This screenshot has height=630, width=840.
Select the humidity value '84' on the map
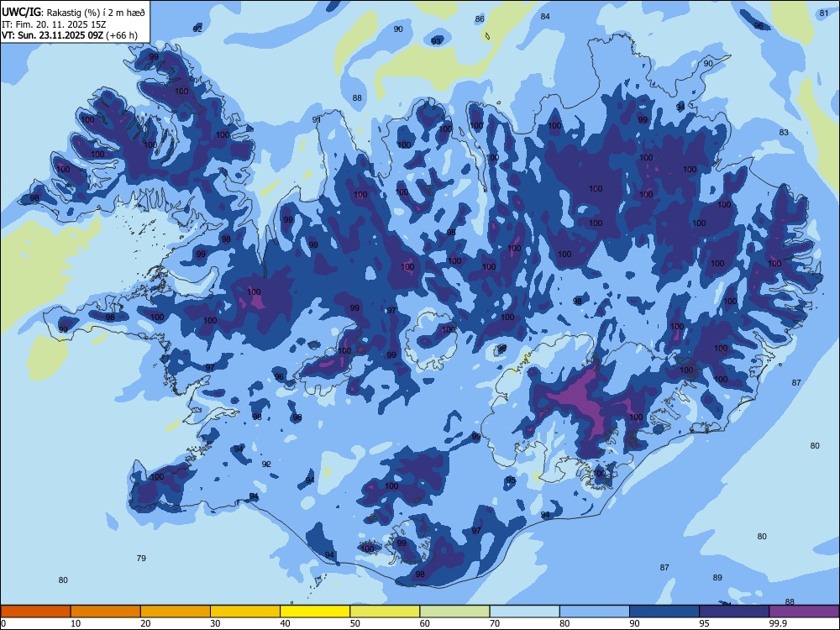point(545,17)
